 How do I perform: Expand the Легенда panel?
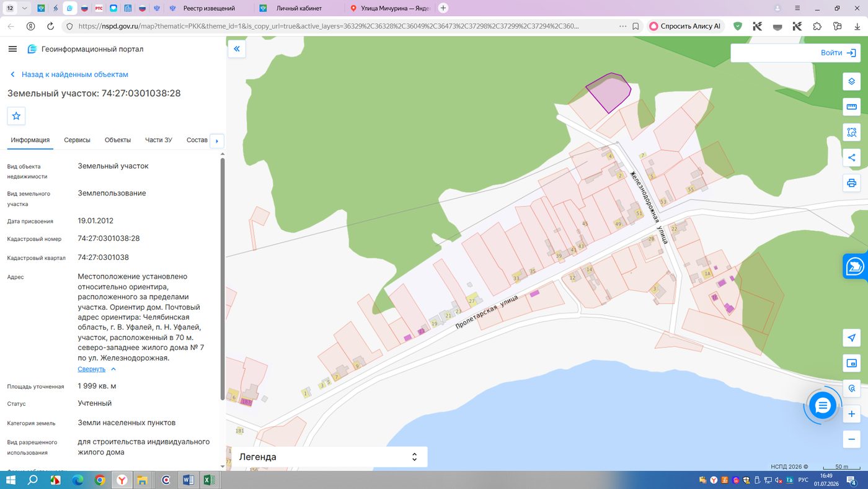point(329,457)
